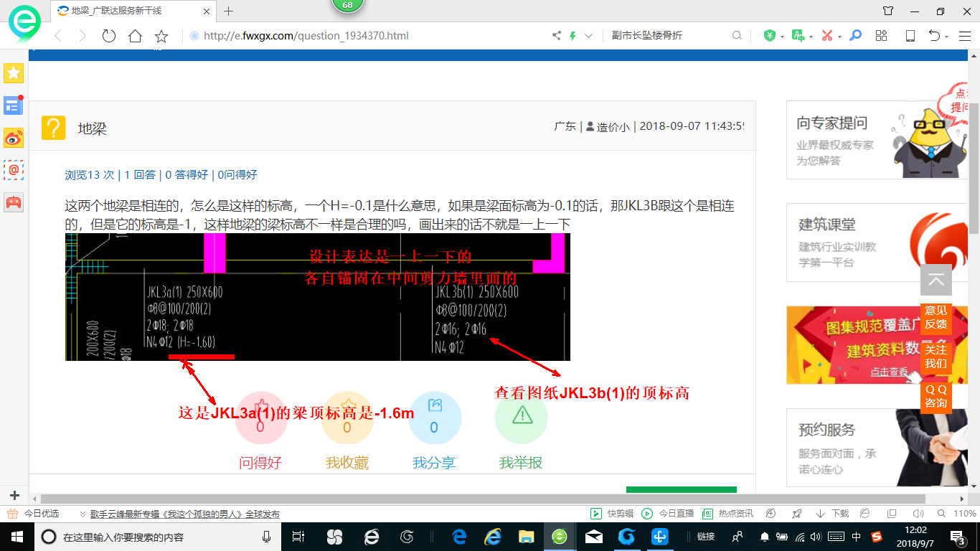Open a new browser tab
The height and width of the screenshot is (551, 980).
pyautogui.click(x=229, y=11)
